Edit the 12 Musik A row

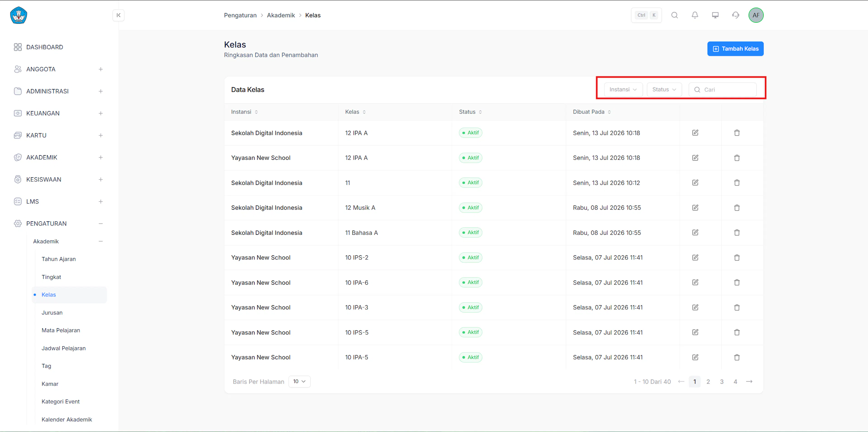pyautogui.click(x=695, y=207)
